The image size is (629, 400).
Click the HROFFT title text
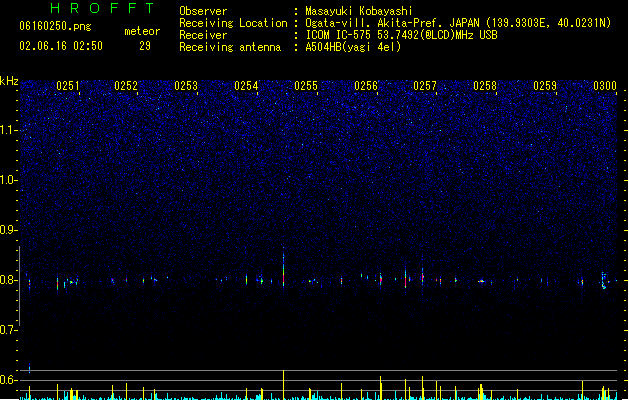tap(103, 8)
